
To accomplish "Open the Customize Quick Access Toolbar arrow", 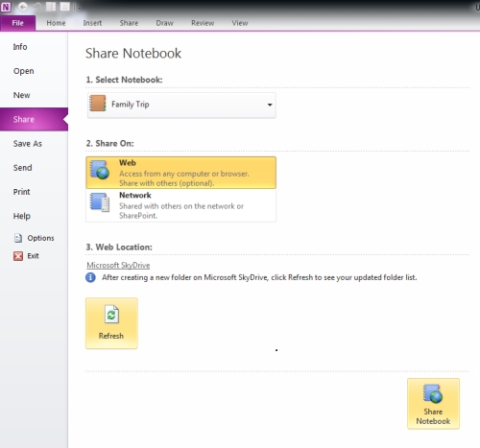I will [x=79, y=8].
